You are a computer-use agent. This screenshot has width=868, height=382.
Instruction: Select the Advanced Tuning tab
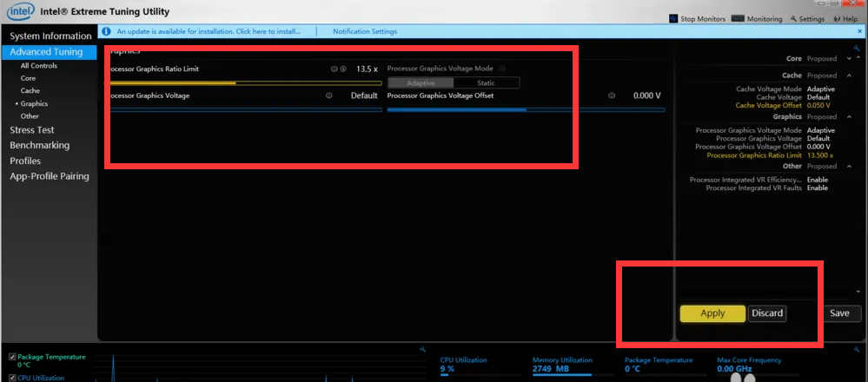point(49,52)
